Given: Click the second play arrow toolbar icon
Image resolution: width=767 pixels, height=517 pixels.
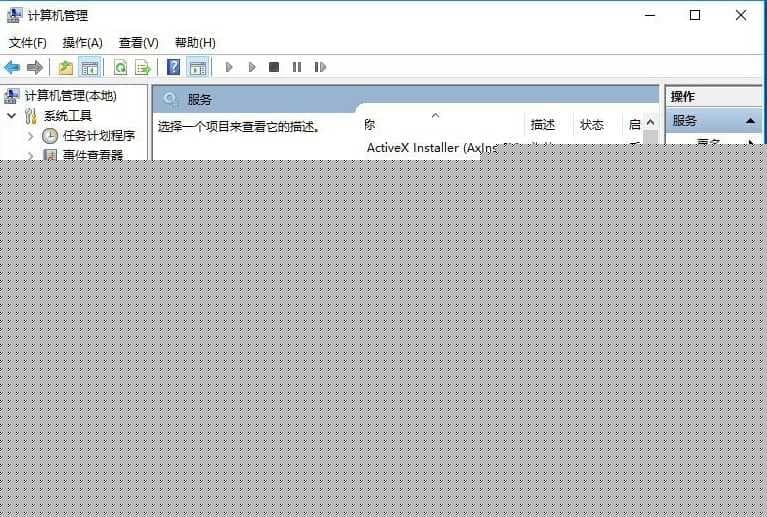Looking at the screenshot, I should click(251, 67).
